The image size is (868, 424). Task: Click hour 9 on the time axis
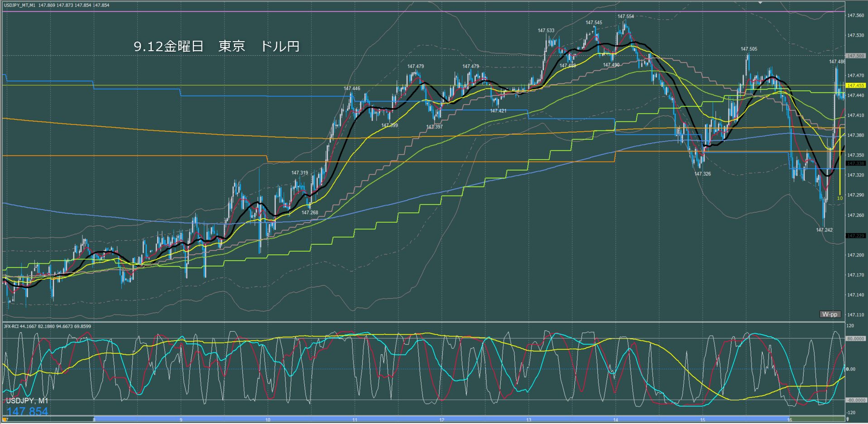[181, 420]
